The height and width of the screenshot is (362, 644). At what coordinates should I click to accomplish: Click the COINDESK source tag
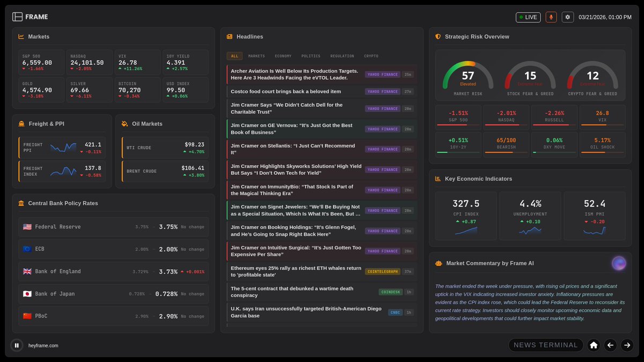[x=390, y=292]
